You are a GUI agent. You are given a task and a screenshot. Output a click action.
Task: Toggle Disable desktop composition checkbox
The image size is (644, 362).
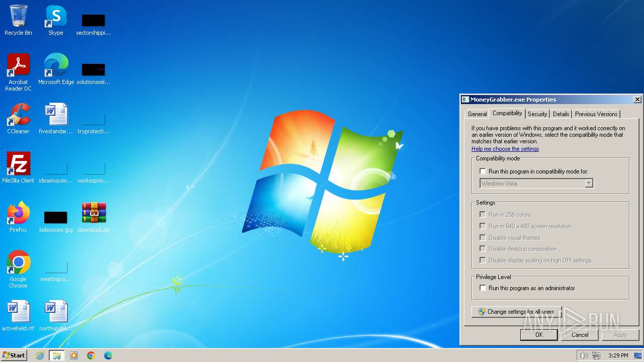tap(482, 249)
